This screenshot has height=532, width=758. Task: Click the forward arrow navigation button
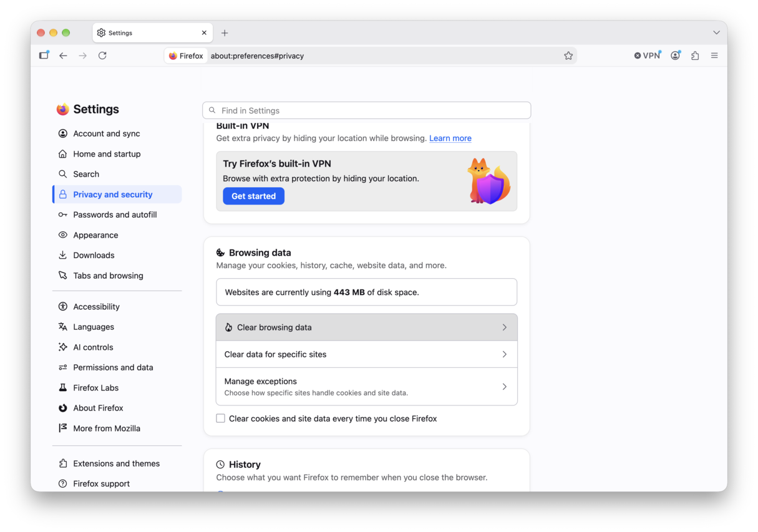pos(83,56)
